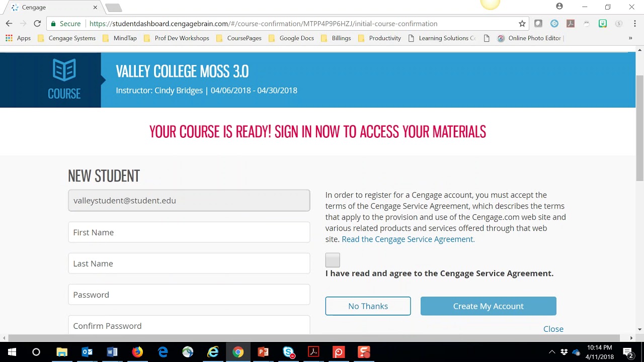Click the untitled page bookmark icon
The height and width of the screenshot is (362, 644).
486,38
